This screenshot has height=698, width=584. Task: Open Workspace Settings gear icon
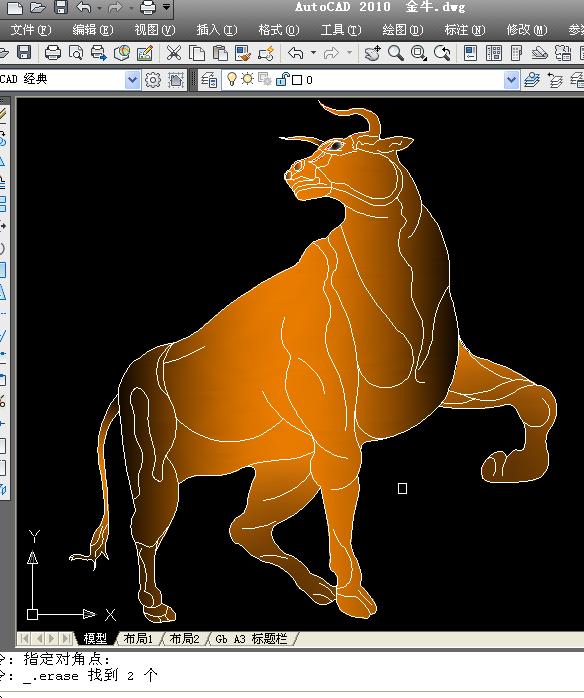[x=153, y=80]
